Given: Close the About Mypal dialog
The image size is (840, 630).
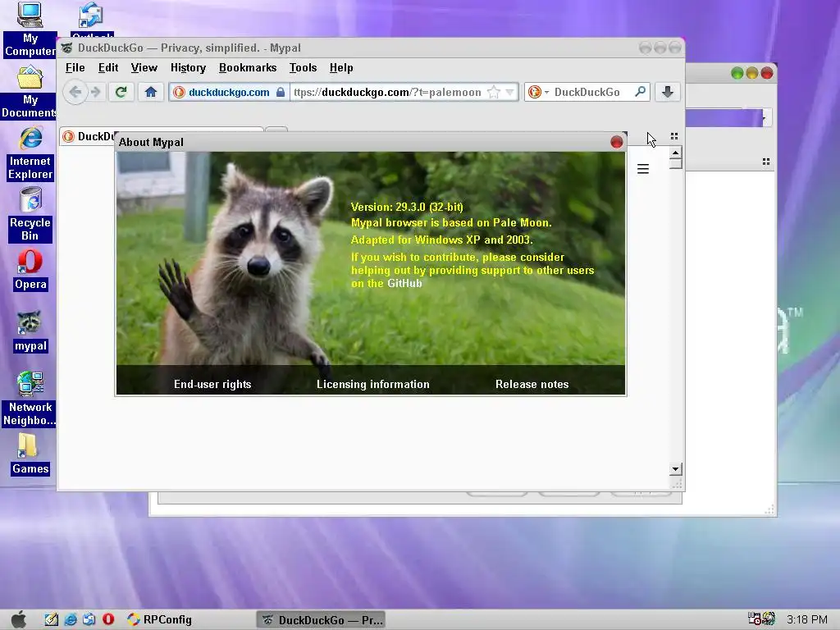Looking at the screenshot, I should (617, 142).
